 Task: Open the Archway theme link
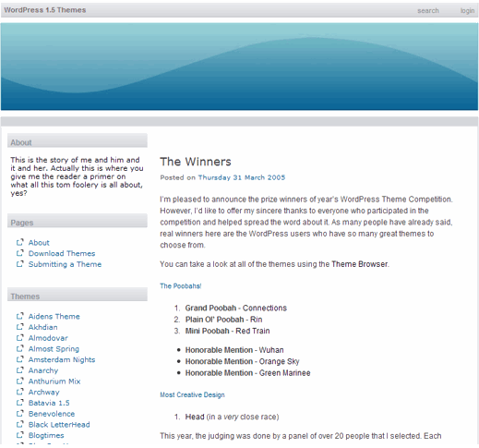coord(44,393)
